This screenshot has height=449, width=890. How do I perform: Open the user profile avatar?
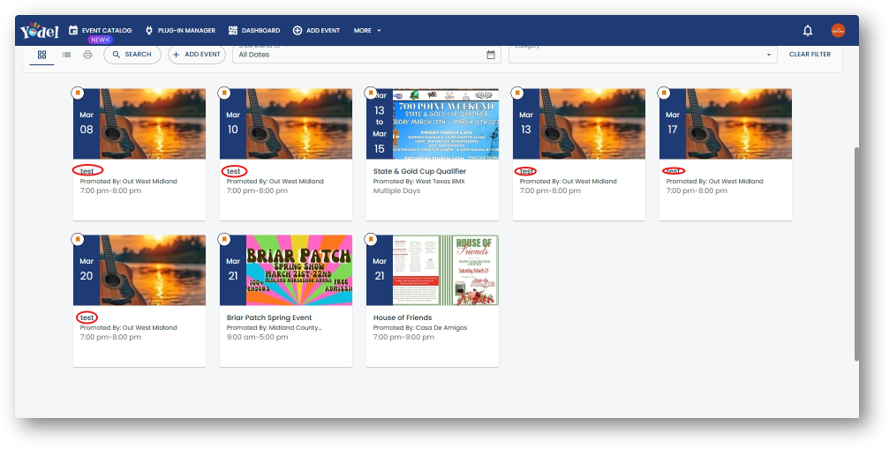click(838, 31)
